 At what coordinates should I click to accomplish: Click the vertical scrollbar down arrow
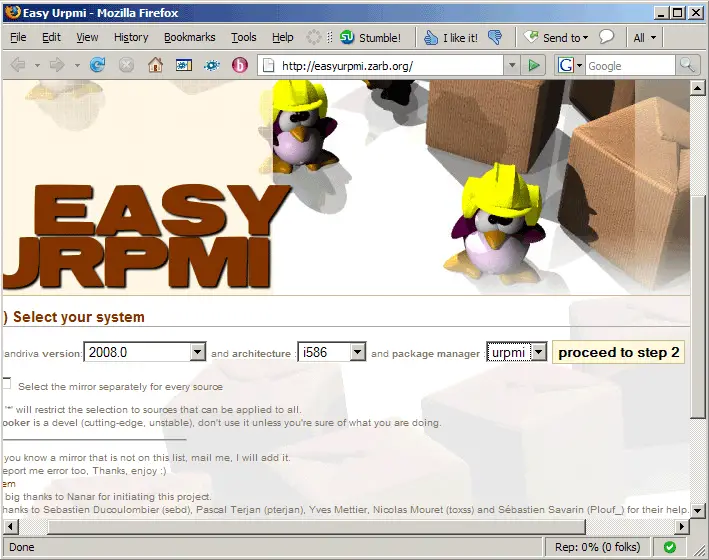(x=697, y=511)
